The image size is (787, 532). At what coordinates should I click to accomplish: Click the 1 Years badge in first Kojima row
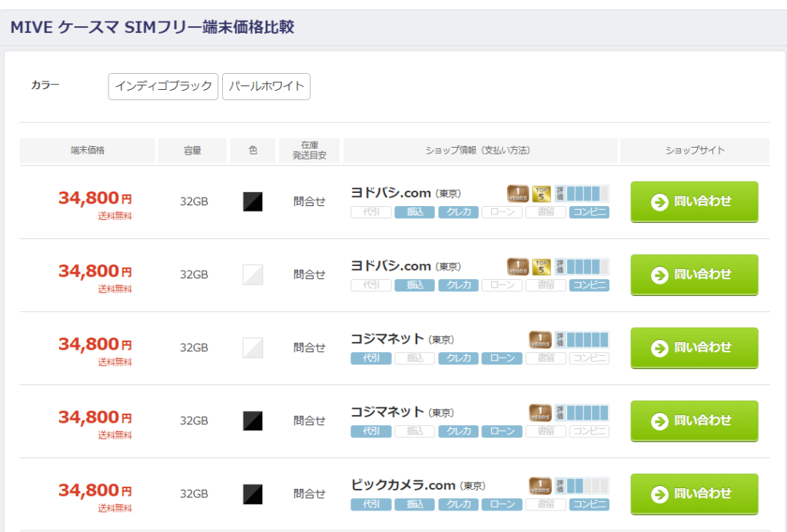(x=540, y=340)
